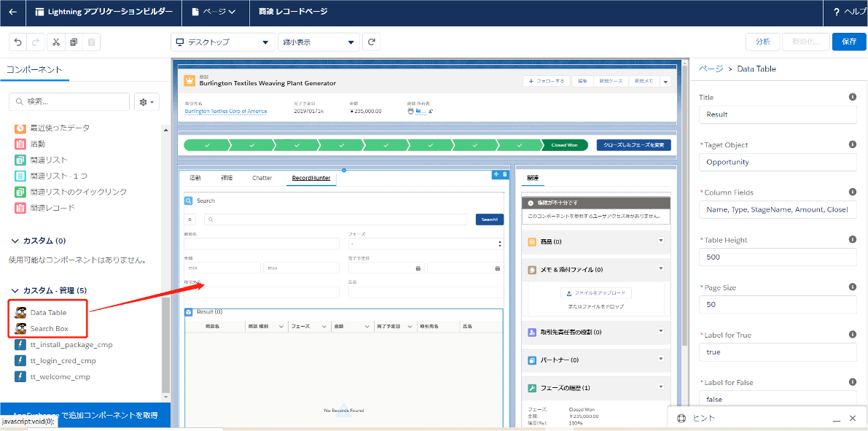The width and height of the screenshot is (868, 431).
Task: Click the クローズしたフェーズを変更 button
Action: click(x=633, y=145)
